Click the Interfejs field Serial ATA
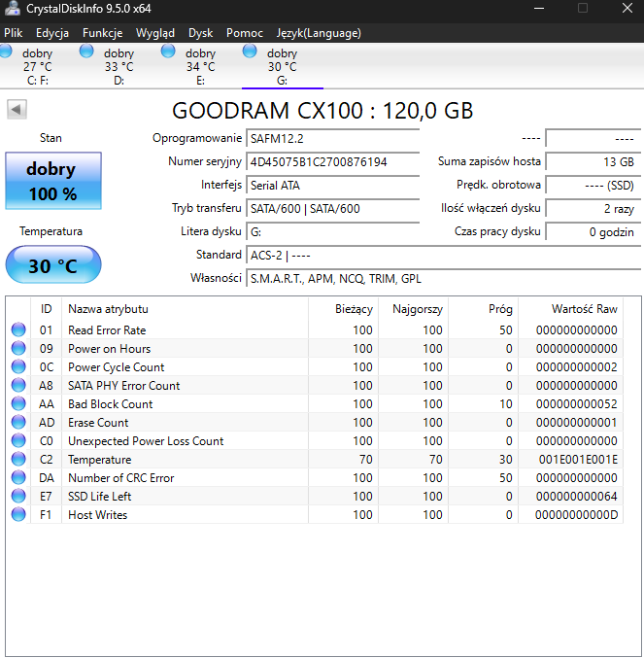Image resolution: width=644 pixels, height=658 pixels. pyautogui.click(x=333, y=185)
